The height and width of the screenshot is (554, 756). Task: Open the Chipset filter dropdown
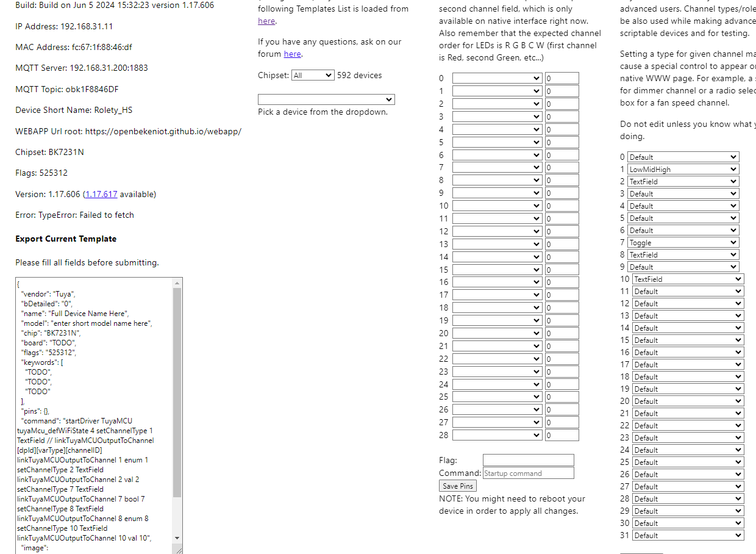(313, 75)
